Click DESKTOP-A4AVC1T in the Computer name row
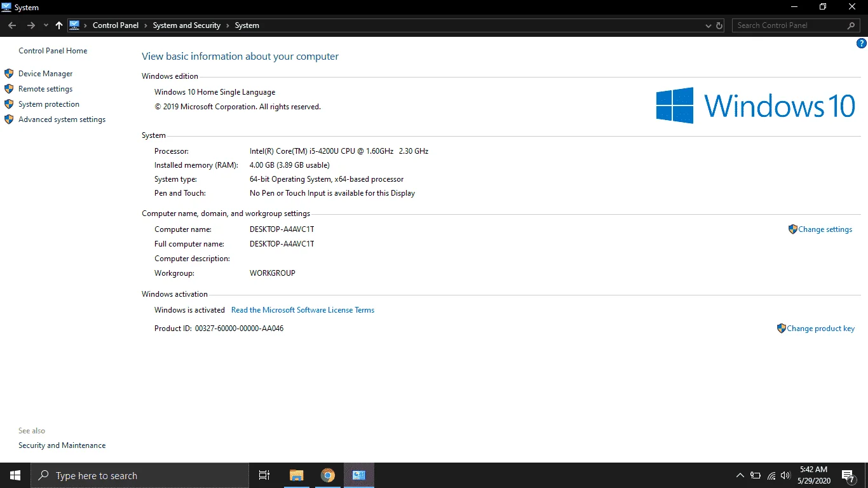868x488 pixels. 282,229
